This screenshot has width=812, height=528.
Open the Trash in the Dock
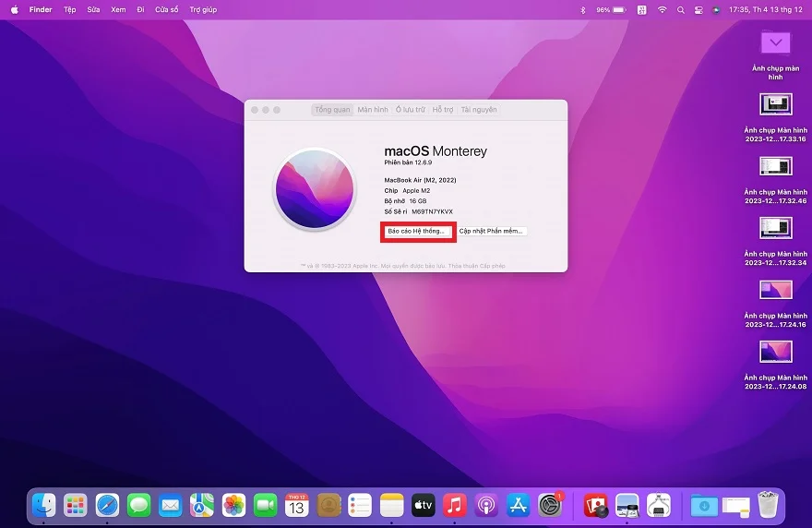(x=768, y=505)
